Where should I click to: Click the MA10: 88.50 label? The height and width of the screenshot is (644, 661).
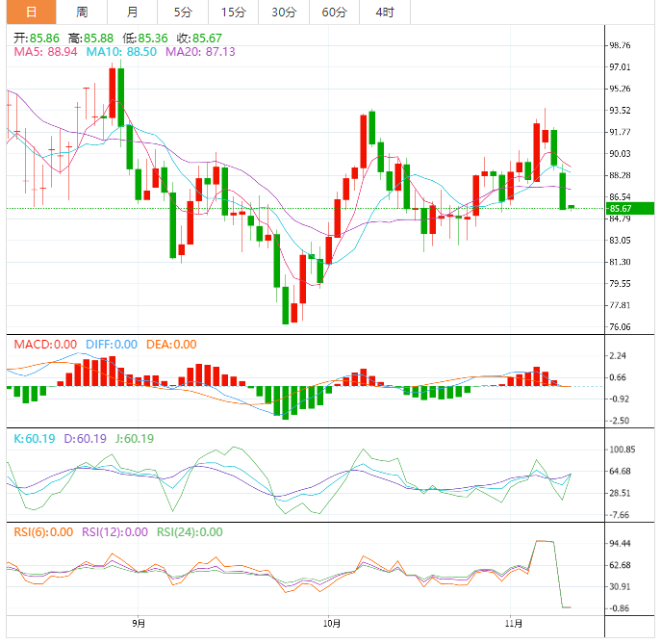(x=121, y=52)
